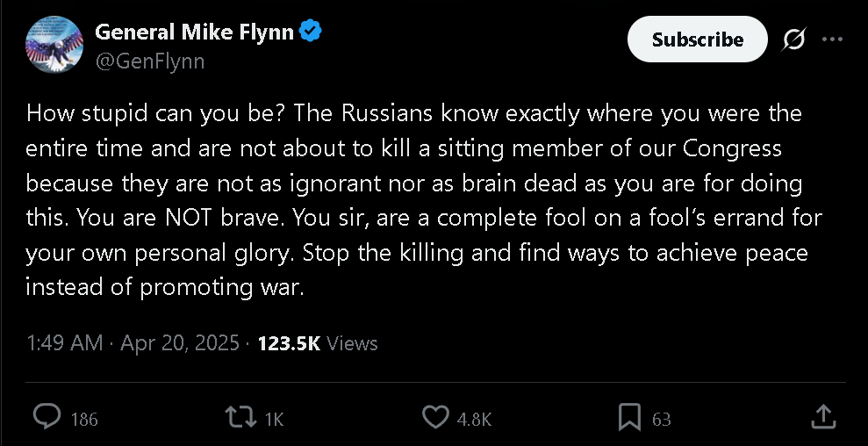
Task: Bookmark this post via the bookmark icon
Action: (x=628, y=417)
